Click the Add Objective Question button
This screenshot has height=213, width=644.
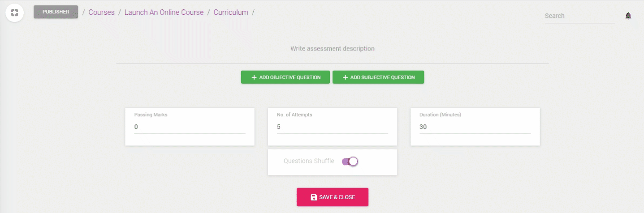pos(285,77)
